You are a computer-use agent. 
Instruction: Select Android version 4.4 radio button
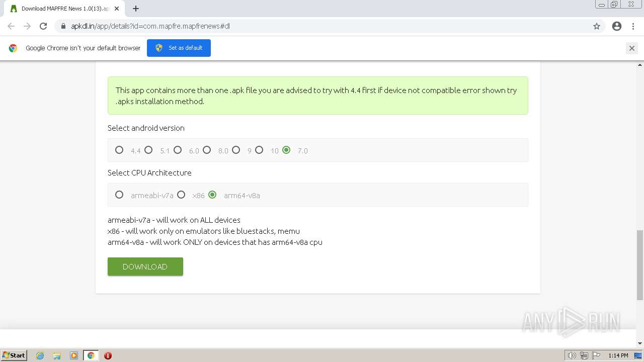click(119, 150)
